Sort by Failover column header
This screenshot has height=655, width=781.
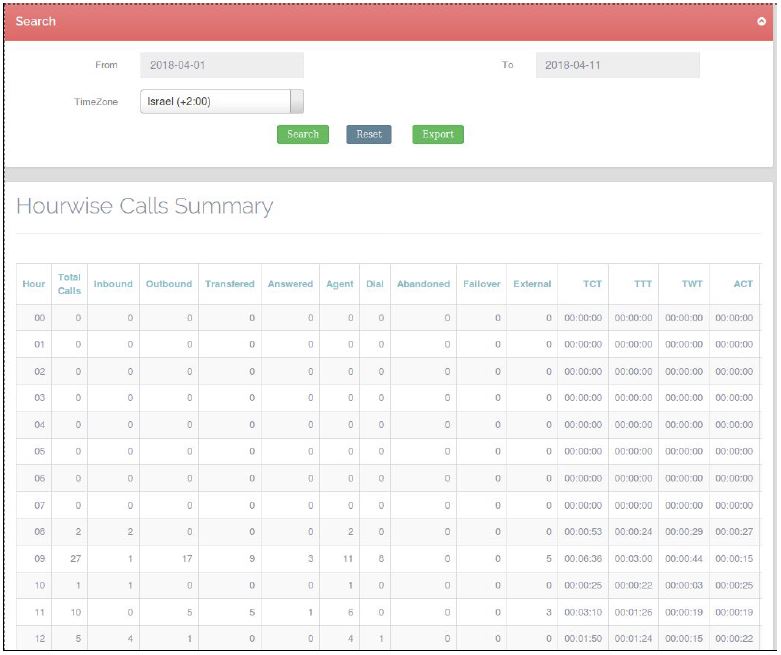pyautogui.click(x=481, y=284)
